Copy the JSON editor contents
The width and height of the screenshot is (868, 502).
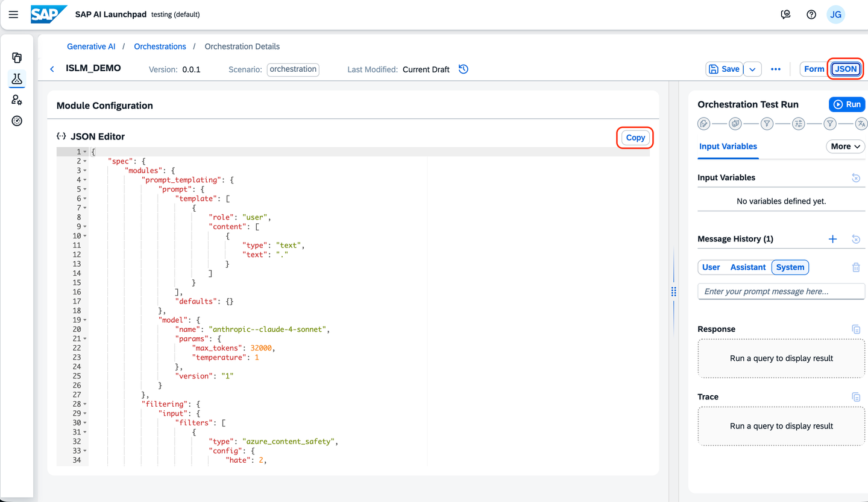[635, 138]
